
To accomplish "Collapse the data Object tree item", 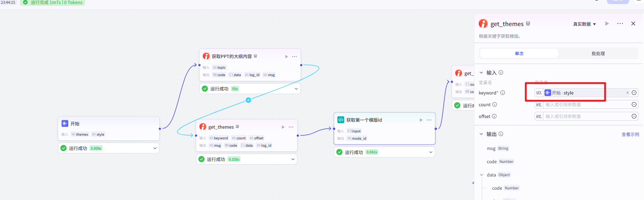I will point(482,175).
